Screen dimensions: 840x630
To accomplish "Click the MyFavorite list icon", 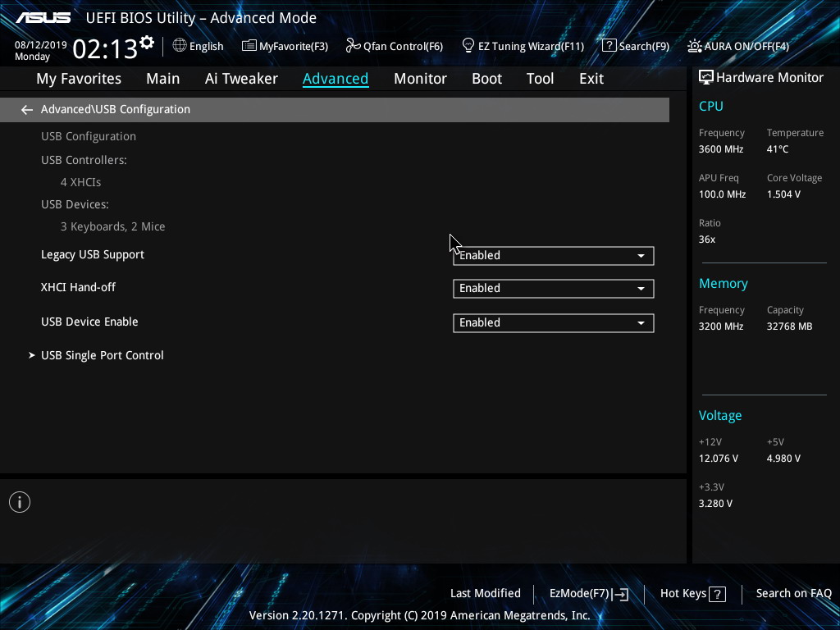I will [249, 46].
